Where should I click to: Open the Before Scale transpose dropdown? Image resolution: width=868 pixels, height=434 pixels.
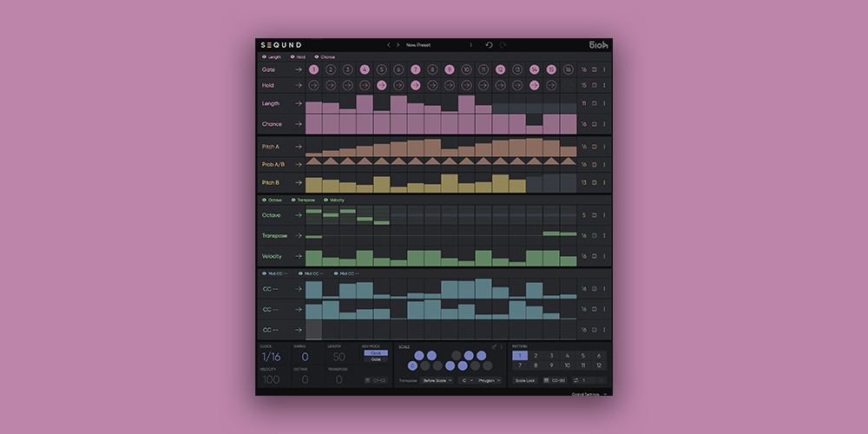437,380
